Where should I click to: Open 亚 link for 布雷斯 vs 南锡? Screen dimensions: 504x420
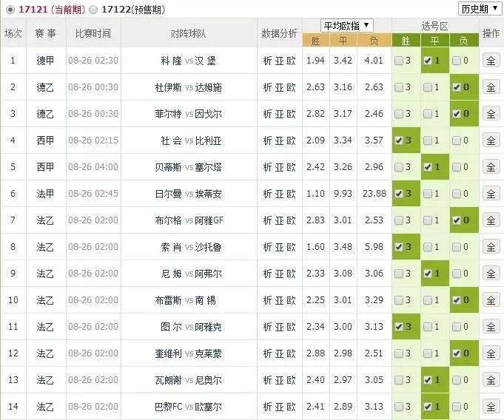(279, 300)
